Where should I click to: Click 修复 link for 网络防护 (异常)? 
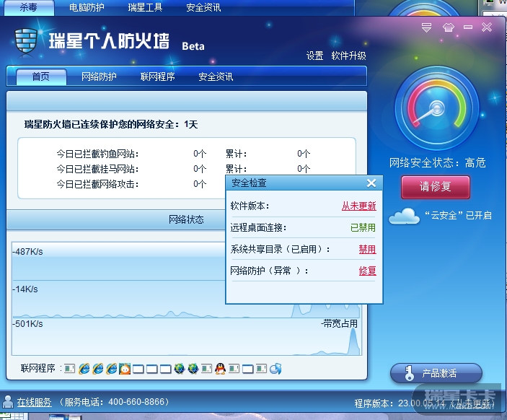[367, 271]
